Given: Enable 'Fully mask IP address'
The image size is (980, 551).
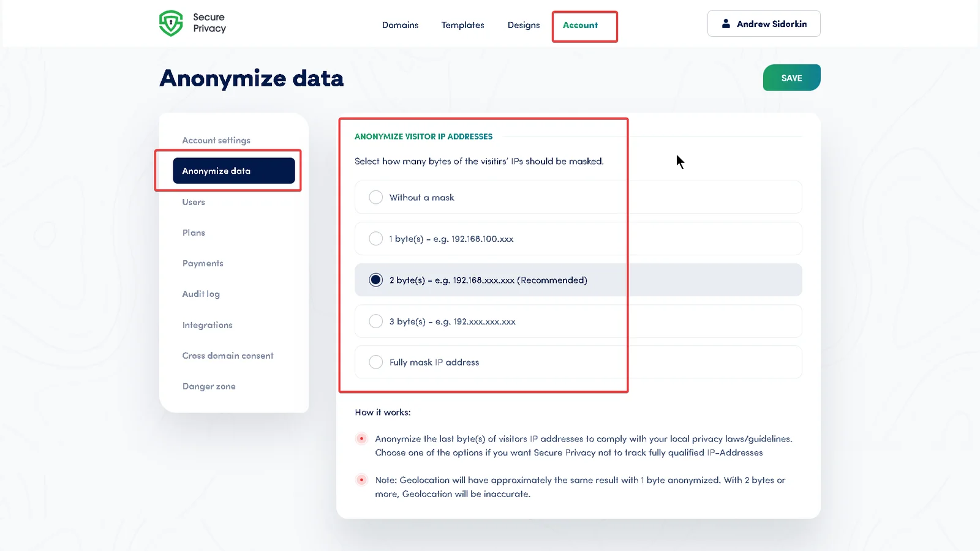Looking at the screenshot, I should [x=375, y=362].
